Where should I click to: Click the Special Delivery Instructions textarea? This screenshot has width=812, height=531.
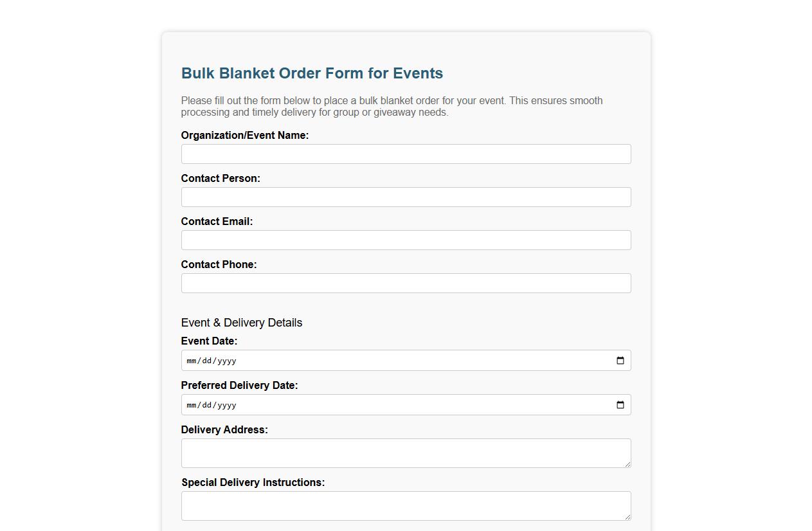406,505
